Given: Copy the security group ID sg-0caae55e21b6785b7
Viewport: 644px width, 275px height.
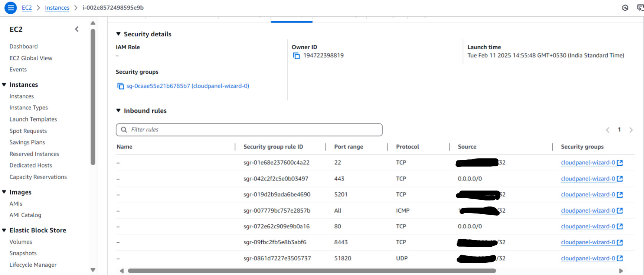Looking at the screenshot, I should [121, 86].
